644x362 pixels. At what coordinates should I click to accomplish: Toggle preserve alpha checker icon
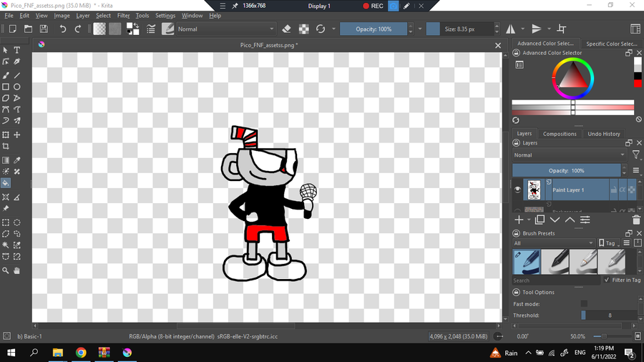304,29
